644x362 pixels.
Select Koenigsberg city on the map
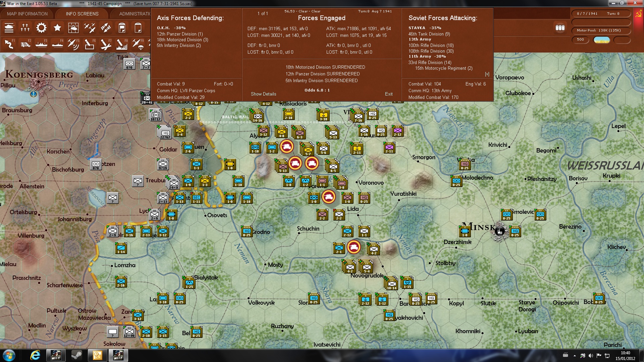[39, 81]
